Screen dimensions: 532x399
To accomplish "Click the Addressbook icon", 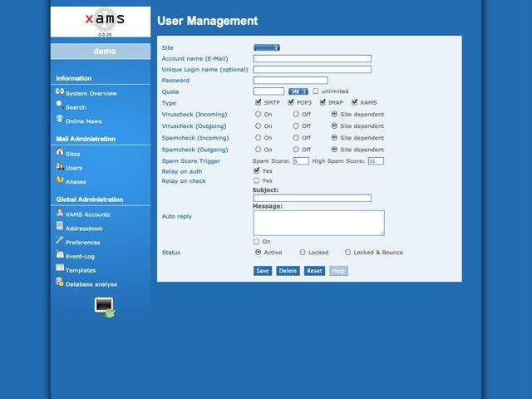I will coord(60,226).
